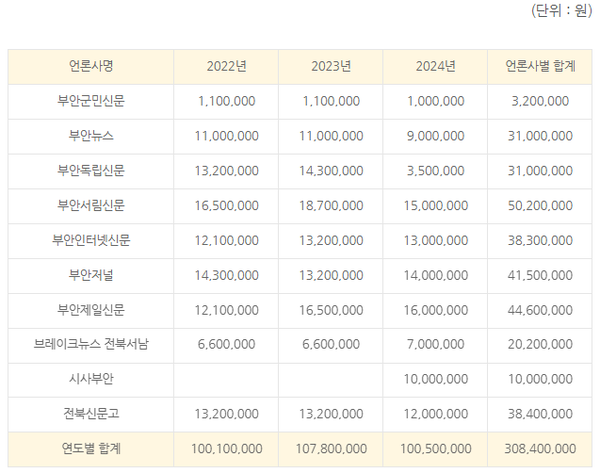The width and height of the screenshot is (600, 473).
Task: Click the 2023년 yearly total 107,800,000
Action: (x=331, y=449)
